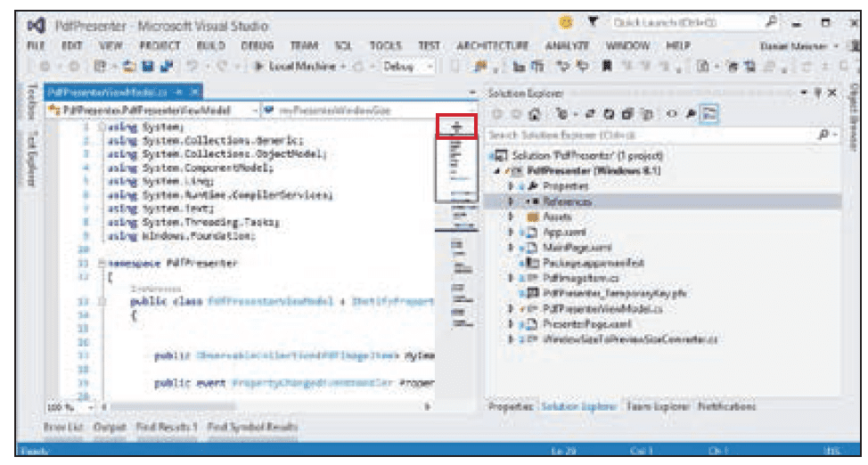This screenshot has width=868, height=465.
Task: Start debugging on Local Machine
Action: [296, 67]
